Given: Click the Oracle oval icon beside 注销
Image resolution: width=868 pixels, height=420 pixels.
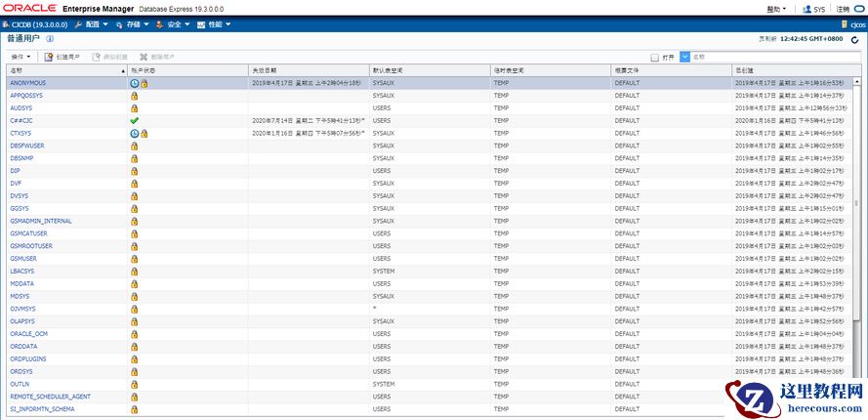Looking at the screenshot, I should pos(858,9).
